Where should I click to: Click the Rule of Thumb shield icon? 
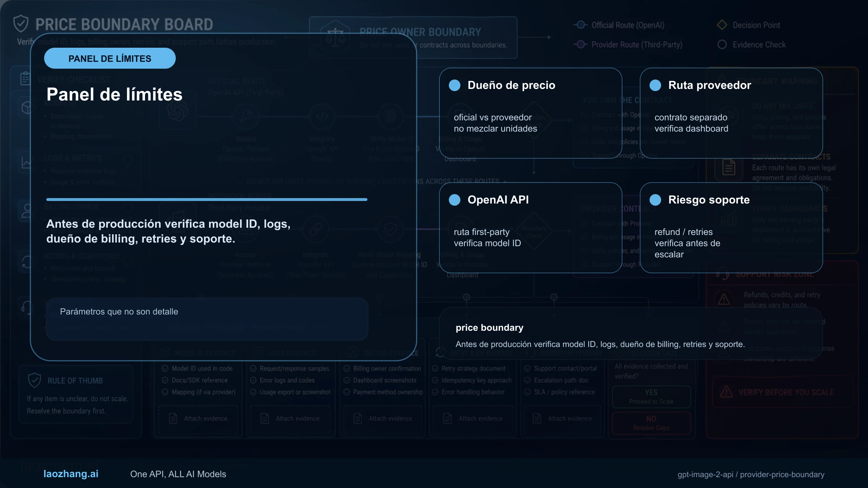(x=34, y=380)
